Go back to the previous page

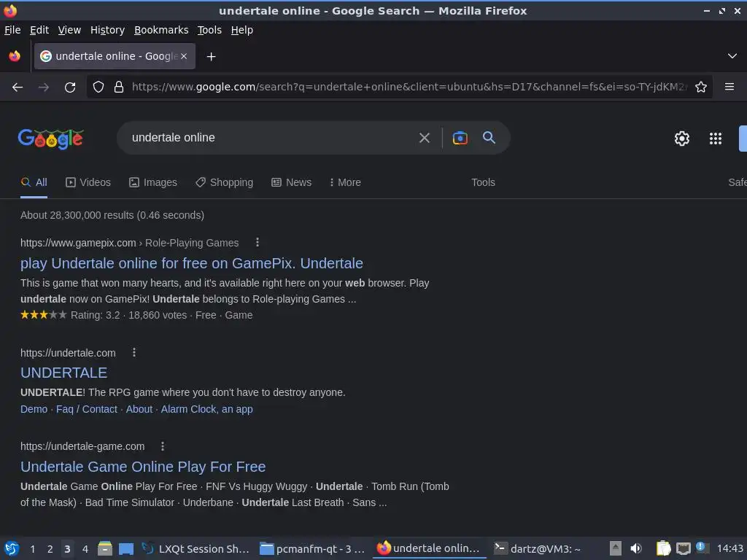(x=18, y=87)
